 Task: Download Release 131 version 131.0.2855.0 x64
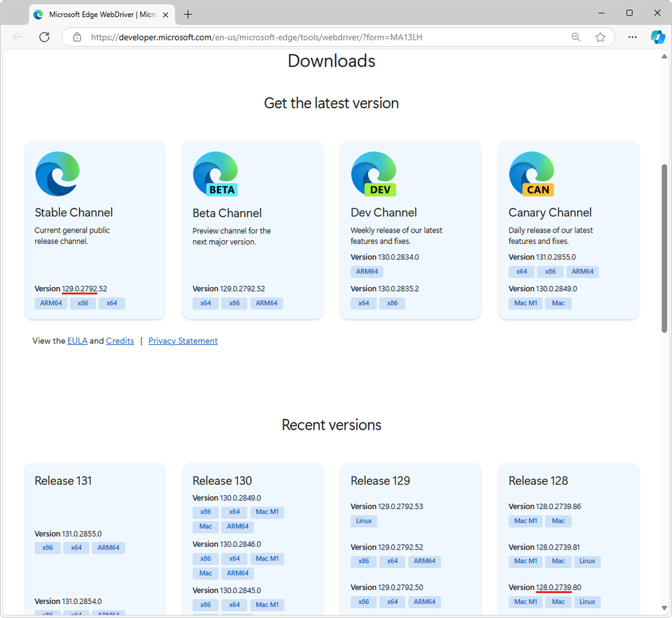click(77, 547)
